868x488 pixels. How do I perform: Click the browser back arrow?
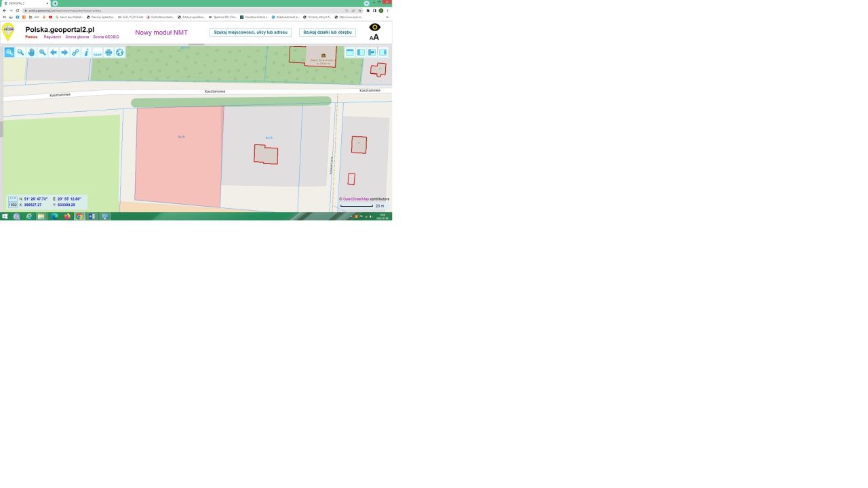4,11
